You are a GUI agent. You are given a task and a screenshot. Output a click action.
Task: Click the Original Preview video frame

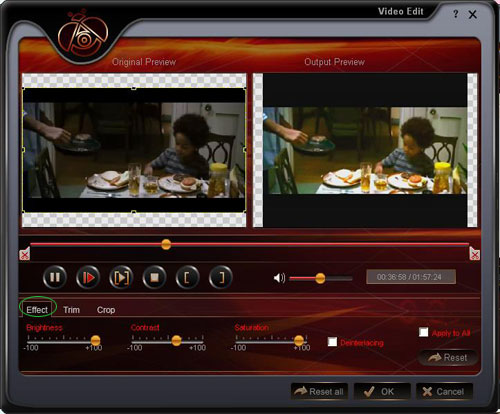pos(134,150)
